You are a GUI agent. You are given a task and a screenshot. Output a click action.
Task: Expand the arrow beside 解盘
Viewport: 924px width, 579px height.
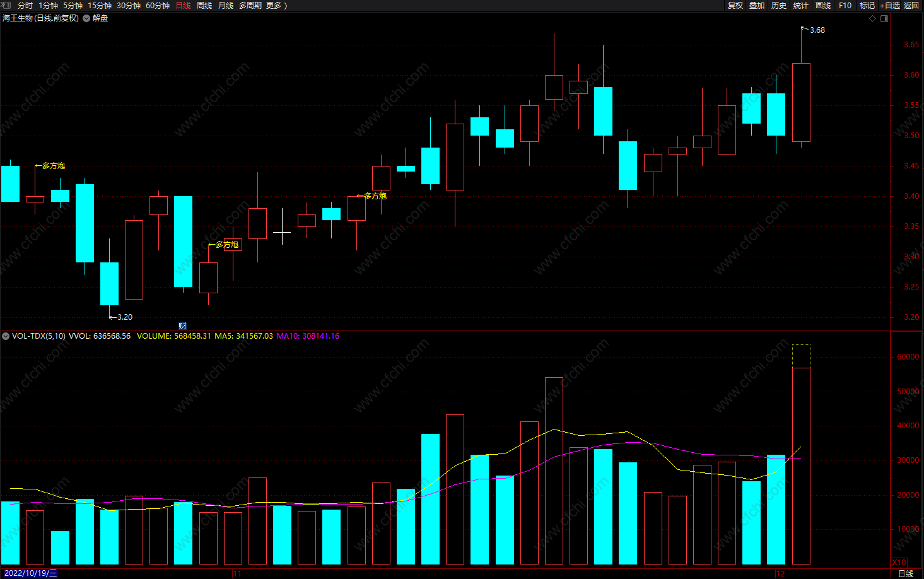click(x=86, y=18)
